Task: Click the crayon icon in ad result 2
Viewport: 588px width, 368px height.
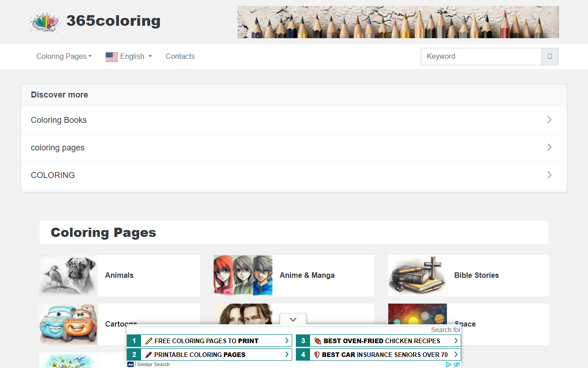Action: 148,355
